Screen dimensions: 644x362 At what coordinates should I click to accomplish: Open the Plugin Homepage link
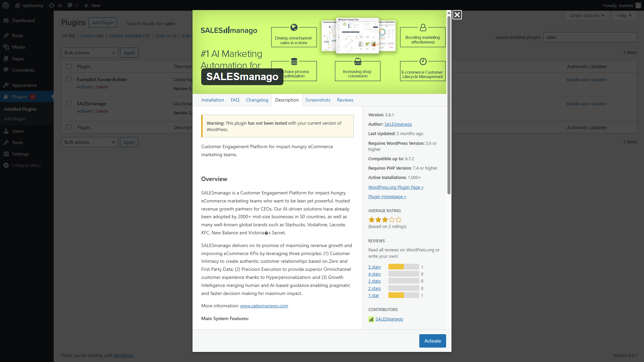[x=387, y=196]
